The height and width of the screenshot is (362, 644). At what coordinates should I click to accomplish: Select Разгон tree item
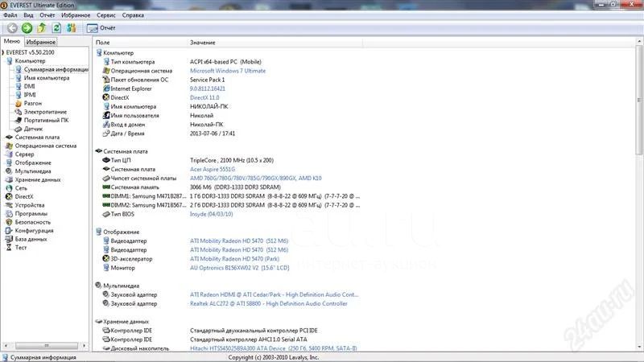(32, 104)
